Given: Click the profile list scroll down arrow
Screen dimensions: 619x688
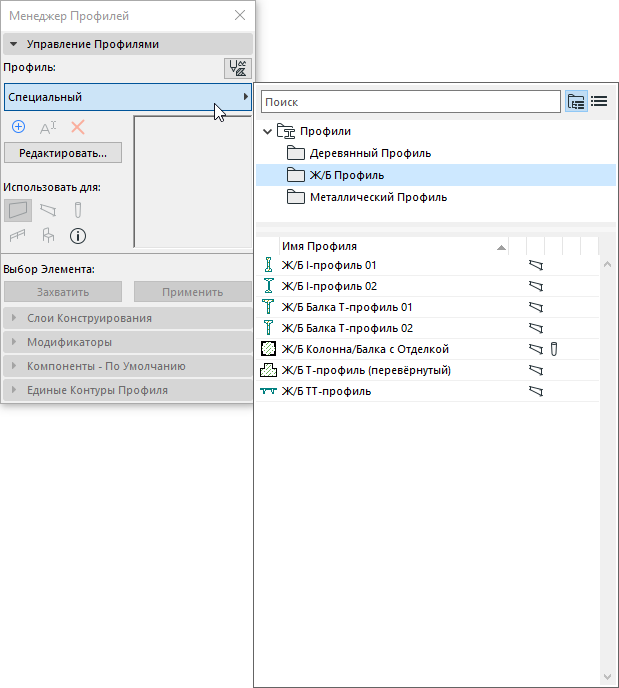Looking at the screenshot, I should 608,677.
